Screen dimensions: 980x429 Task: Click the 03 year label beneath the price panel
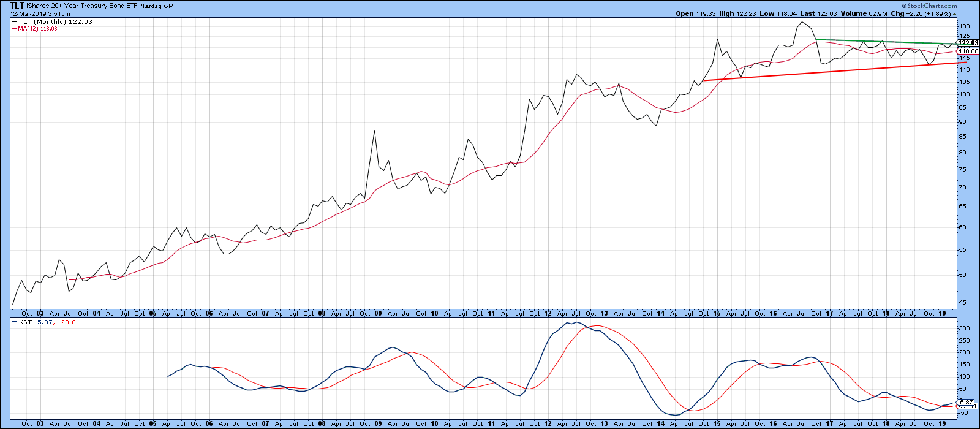pos(40,313)
